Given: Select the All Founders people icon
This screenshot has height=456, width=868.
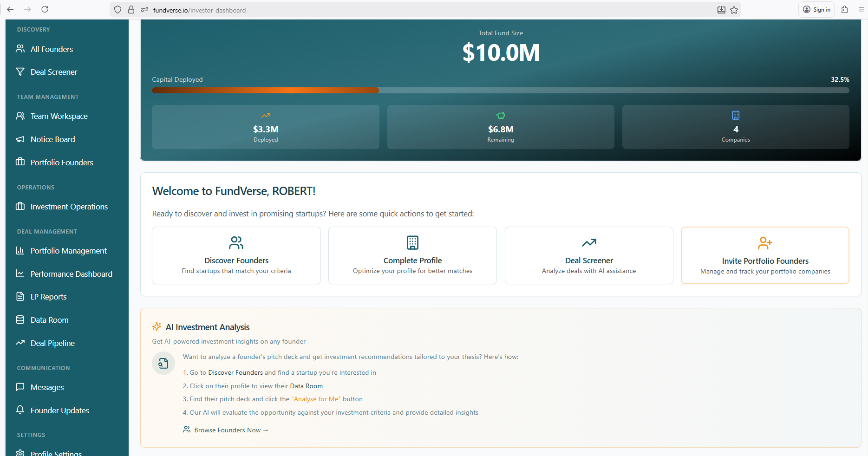Looking at the screenshot, I should click(x=20, y=49).
